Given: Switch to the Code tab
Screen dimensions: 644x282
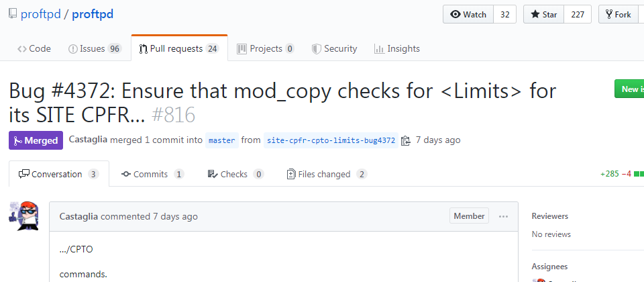Looking at the screenshot, I should click(x=34, y=48).
